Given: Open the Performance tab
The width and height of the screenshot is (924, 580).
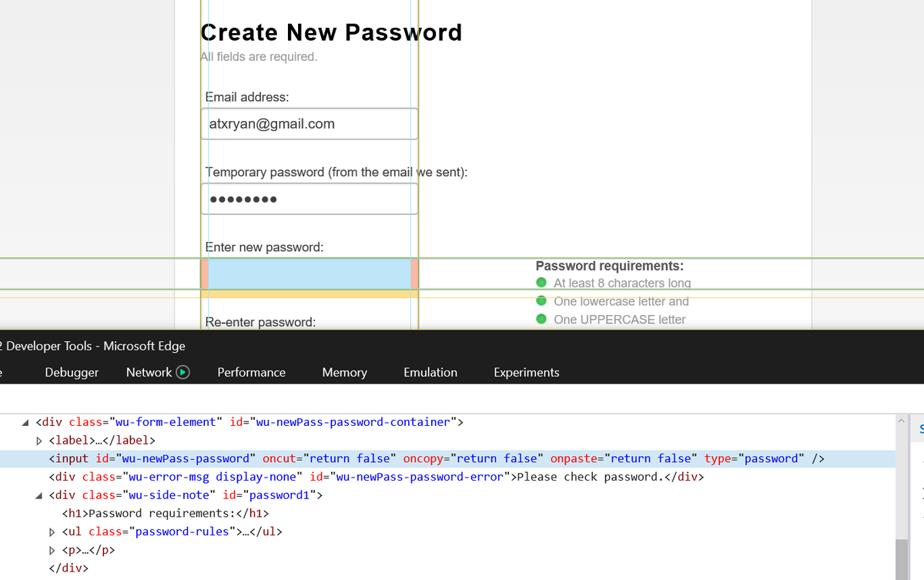Looking at the screenshot, I should click(x=251, y=373).
